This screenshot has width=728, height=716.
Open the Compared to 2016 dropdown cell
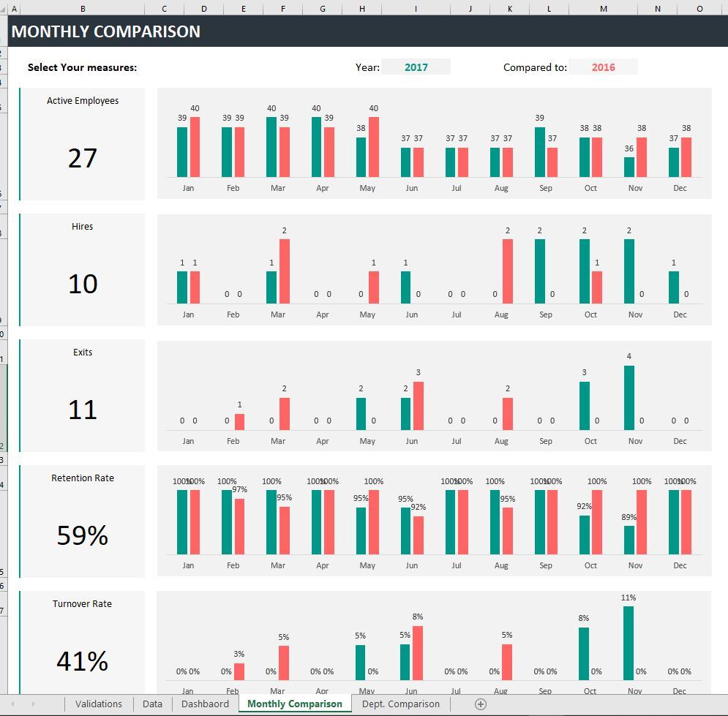coord(603,67)
